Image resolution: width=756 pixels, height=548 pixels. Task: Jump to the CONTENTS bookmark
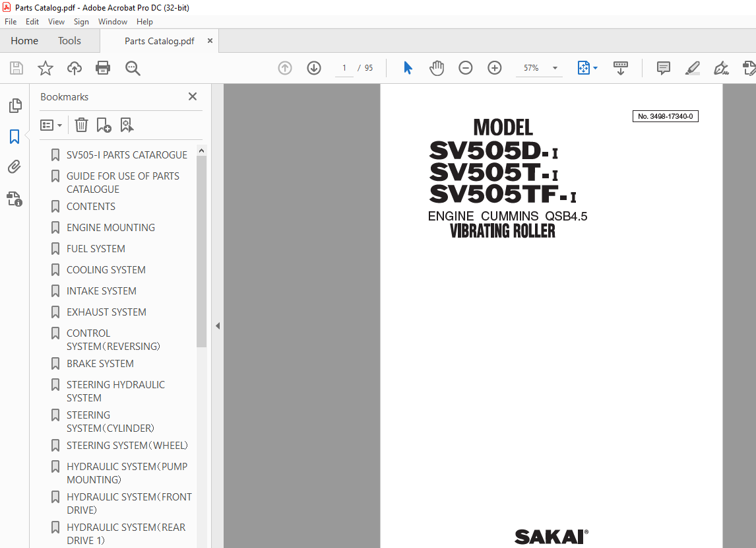pyautogui.click(x=90, y=207)
